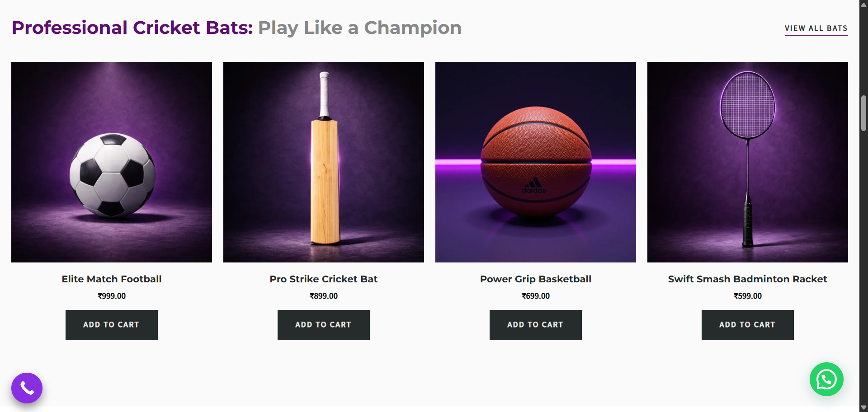Click the View All Bats link
Viewport: 868px width, 412px height.
[x=816, y=28]
